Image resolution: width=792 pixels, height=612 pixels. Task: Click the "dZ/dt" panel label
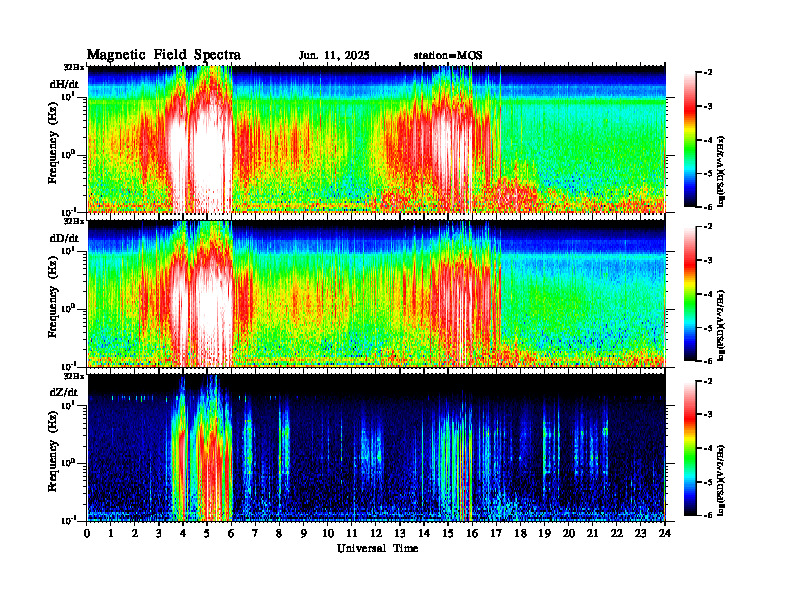[x=64, y=392]
